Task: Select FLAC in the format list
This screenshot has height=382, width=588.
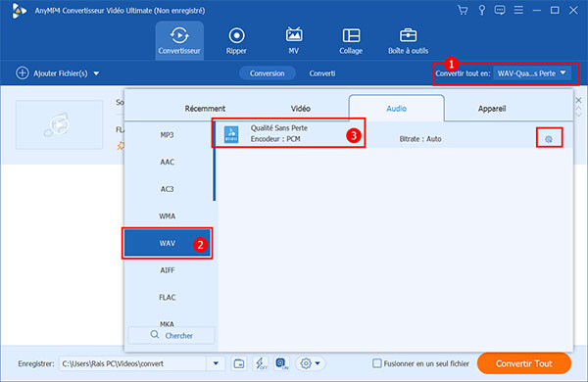Action: click(168, 298)
